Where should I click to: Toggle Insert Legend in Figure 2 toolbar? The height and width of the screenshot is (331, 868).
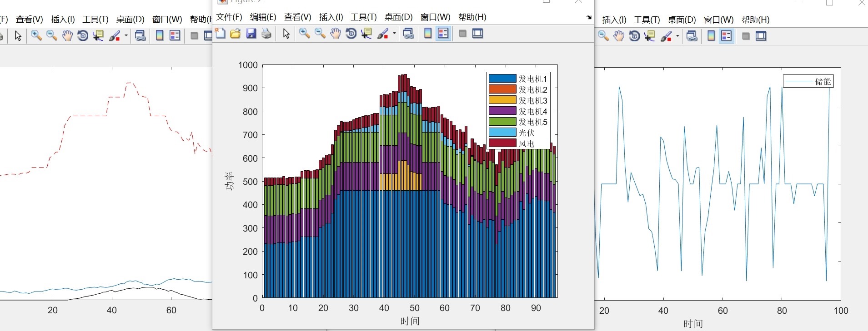(443, 34)
